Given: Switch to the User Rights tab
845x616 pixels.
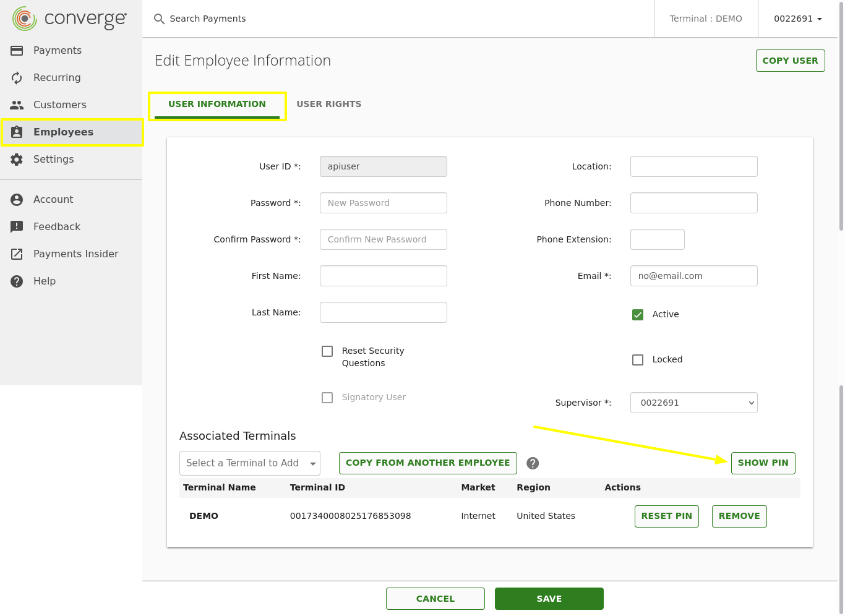Looking at the screenshot, I should [x=328, y=104].
